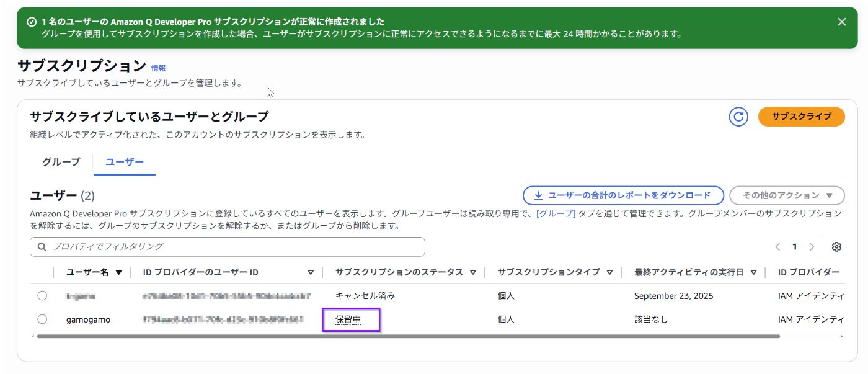Go to next page arrow
The height and width of the screenshot is (374, 868).
(812, 247)
